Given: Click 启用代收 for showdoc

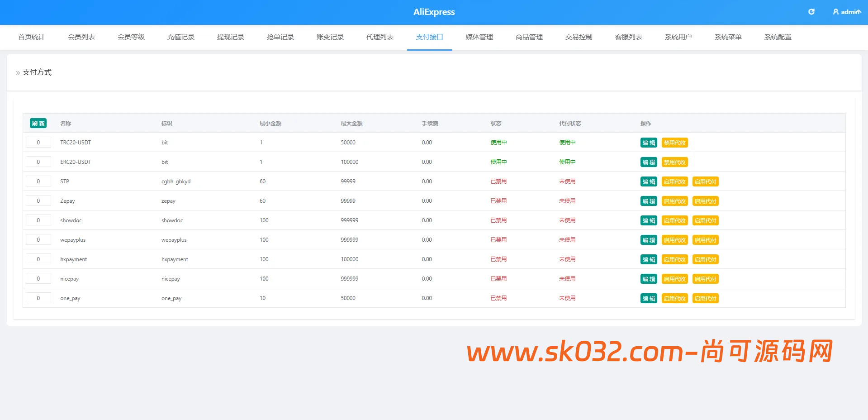Looking at the screenshot, I should tap(675, 220).
